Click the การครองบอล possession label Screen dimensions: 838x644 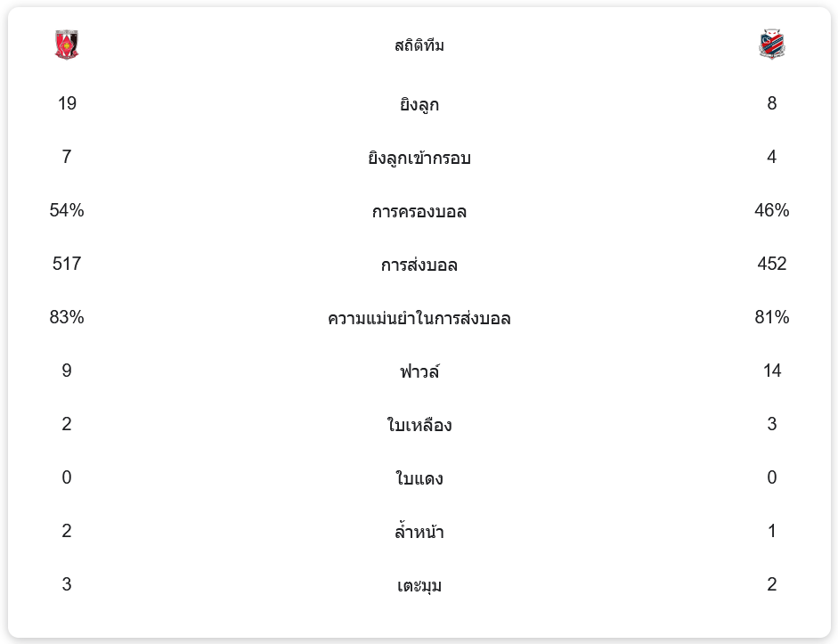[x=419, y=211]
